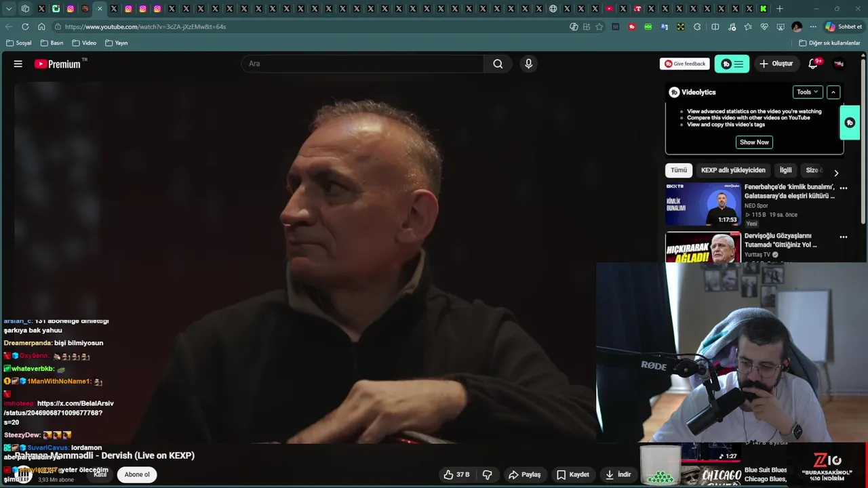Go to browser home page icon
868x488 pixels.
41,26
